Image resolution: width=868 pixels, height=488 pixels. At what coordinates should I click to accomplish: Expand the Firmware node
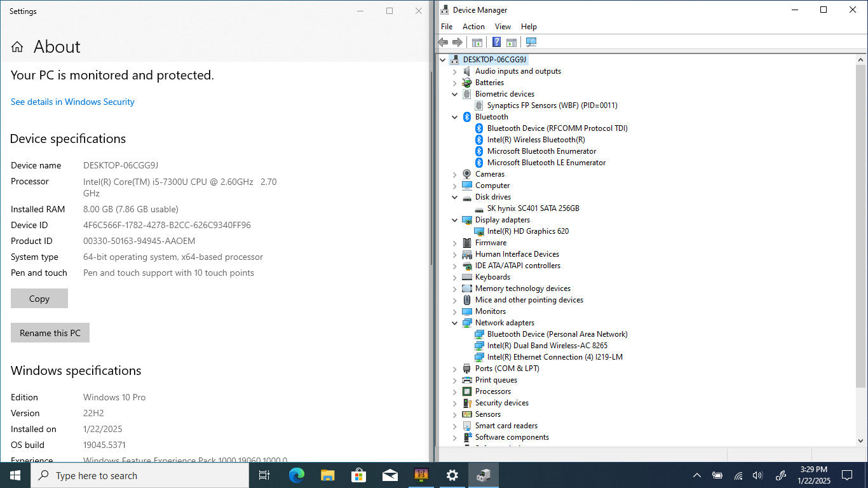(x=454, y=243)
